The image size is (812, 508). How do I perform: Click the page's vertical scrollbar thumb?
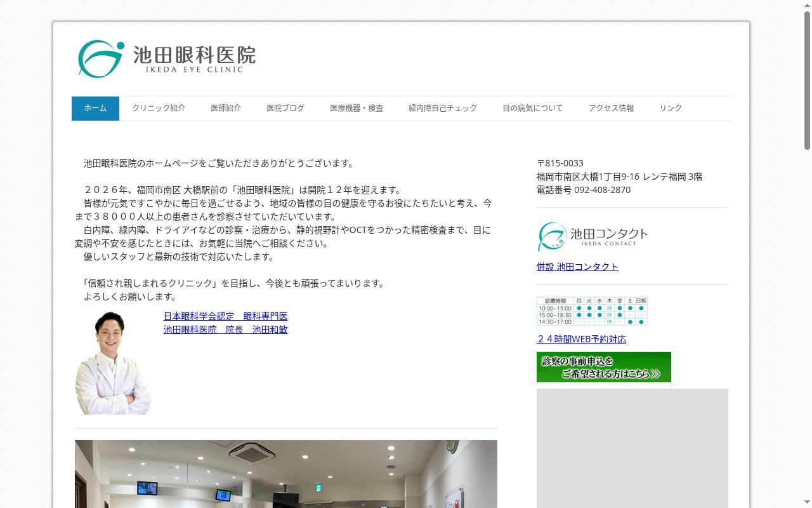807,80
